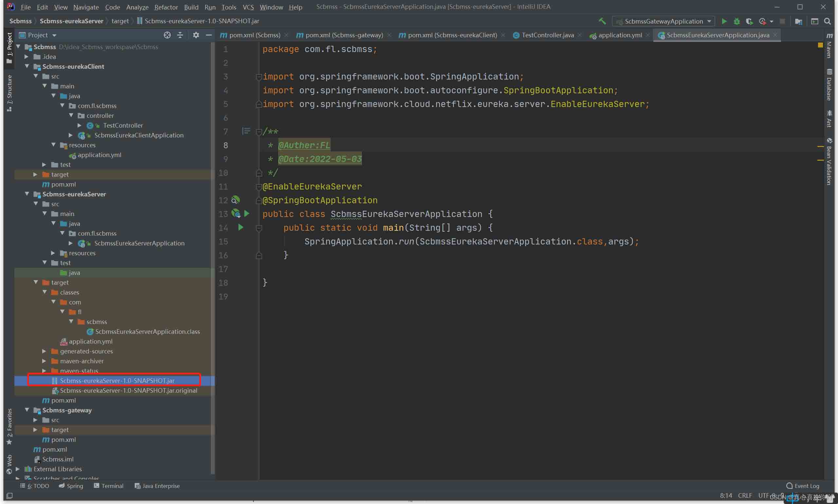
Task: Open Java Enterprise tool window
Action: (157, 486)
